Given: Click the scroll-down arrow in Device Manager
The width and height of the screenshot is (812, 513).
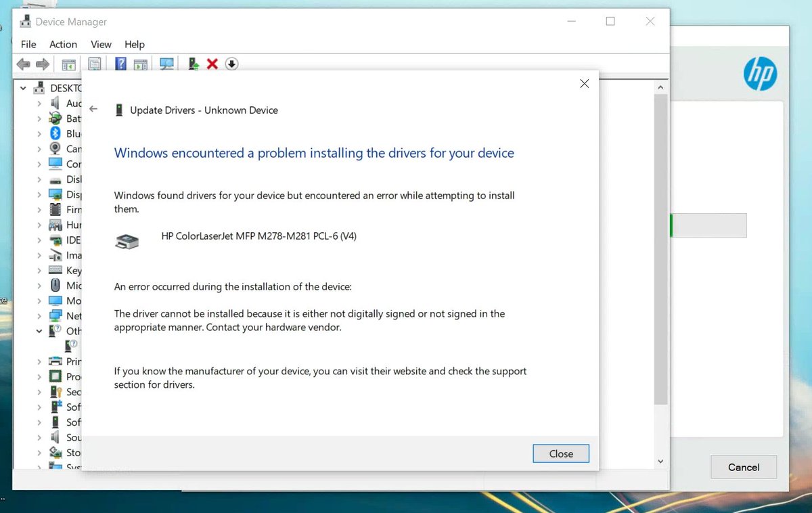Looking at the screenshot, I should pos(661,462).
